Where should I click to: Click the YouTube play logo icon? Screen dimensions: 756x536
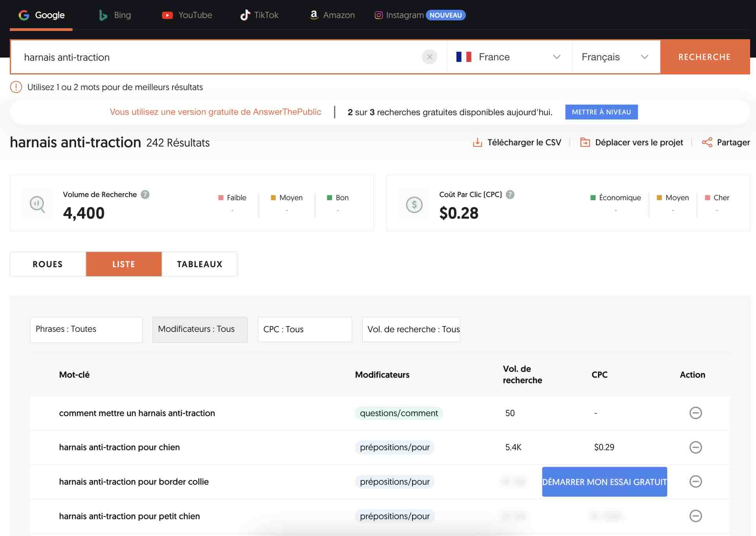pos(167,15)
